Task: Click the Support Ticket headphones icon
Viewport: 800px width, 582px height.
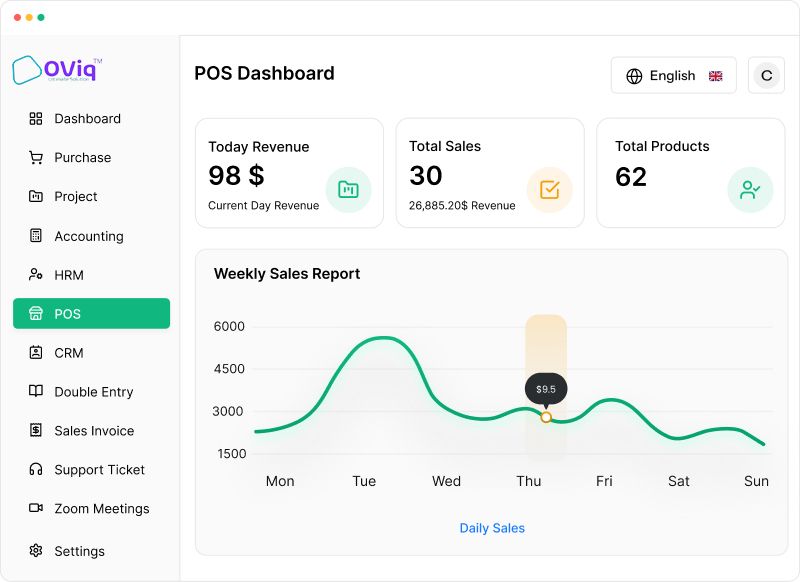Action: click(36, 469)
